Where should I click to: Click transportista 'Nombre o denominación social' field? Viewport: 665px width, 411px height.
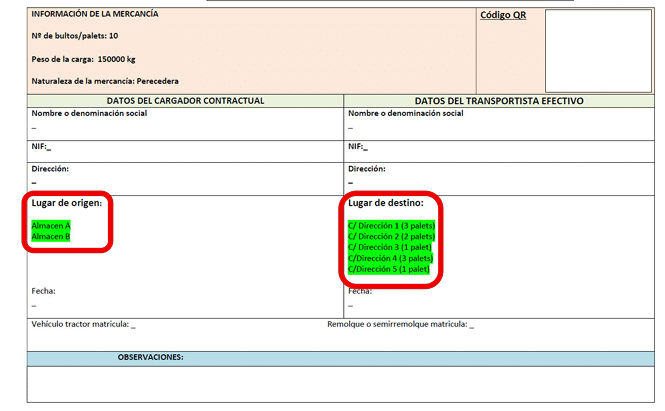point(499,124)
